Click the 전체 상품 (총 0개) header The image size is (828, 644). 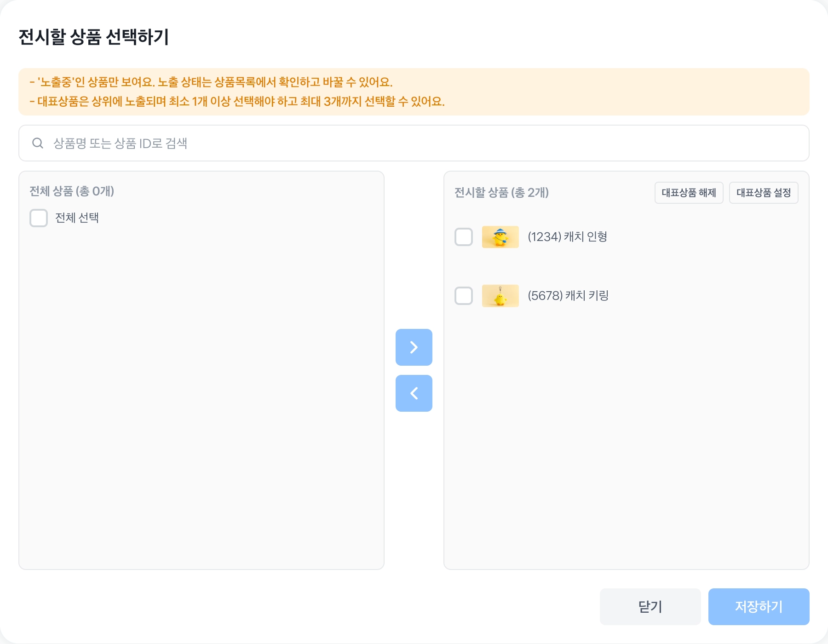72,191
